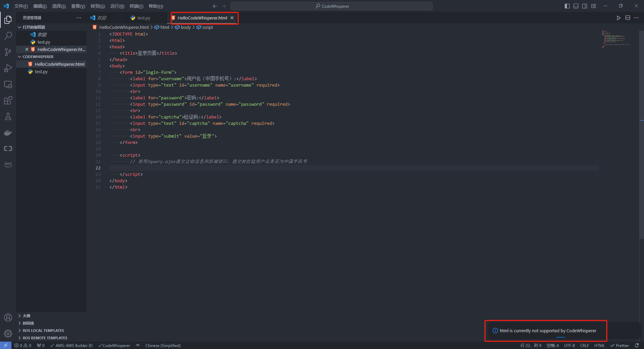Switch to the Welcome (欢迎) tab

[107, 18]
